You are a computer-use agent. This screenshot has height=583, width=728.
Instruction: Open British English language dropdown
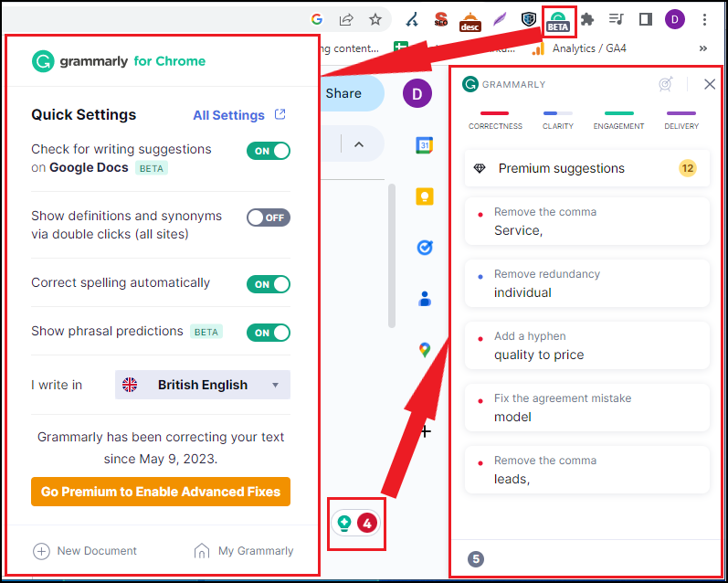pyautogui.click(x=203, y=385)
